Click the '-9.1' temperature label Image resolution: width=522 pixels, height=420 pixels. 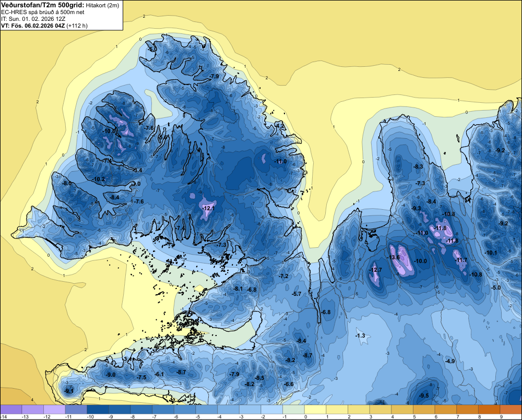pyautogui.click(x=69, y=391)
